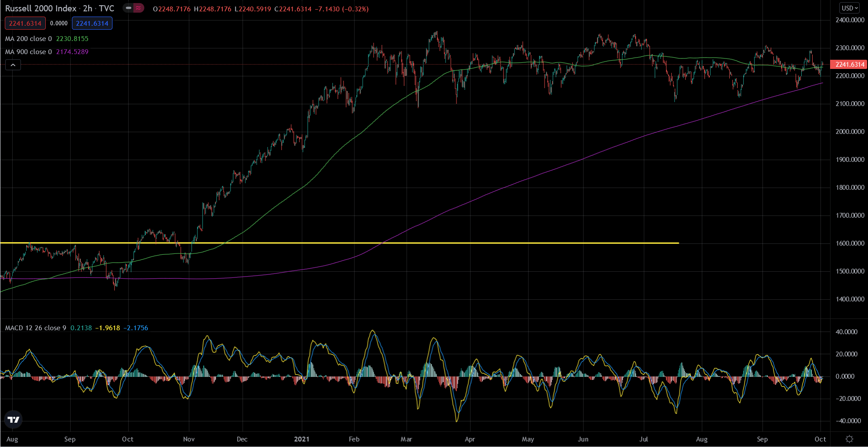Select the MA 200 close 0 legend
The image size is (868, 448).
28,39
